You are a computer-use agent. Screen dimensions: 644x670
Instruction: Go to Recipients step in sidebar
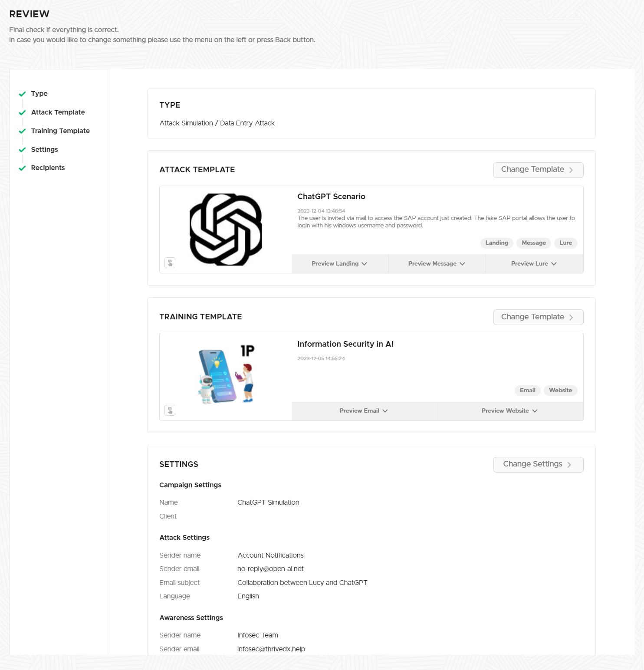click(x=48, y=168)
